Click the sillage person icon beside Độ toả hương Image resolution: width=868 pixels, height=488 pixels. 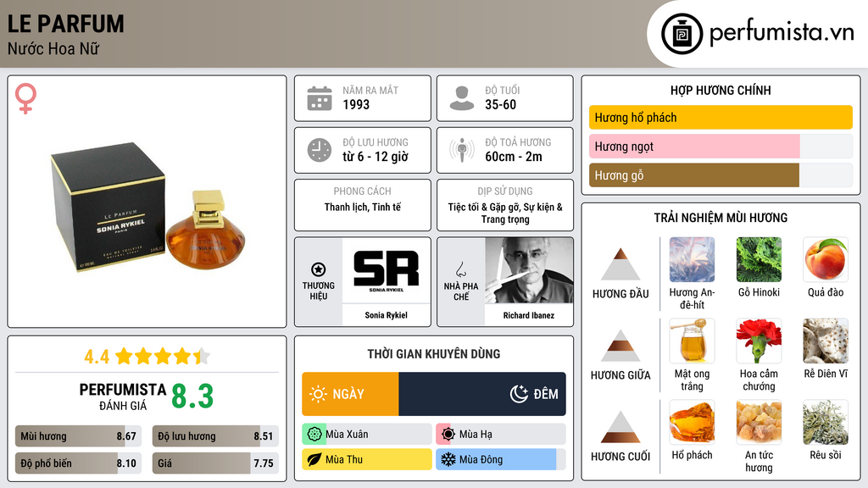462,150
